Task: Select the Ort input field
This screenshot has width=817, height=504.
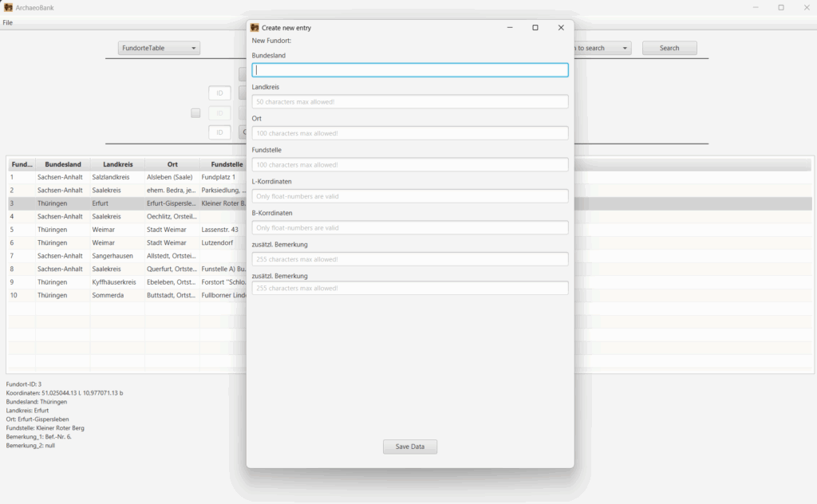Action: click(410, 133)
